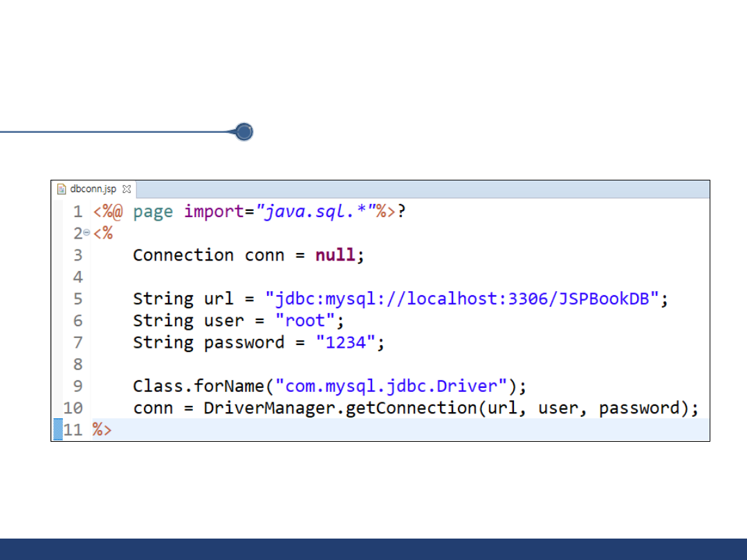747x560 pixels.
Task: Click line number 5 in the gutter
Action: coord(77,299)
